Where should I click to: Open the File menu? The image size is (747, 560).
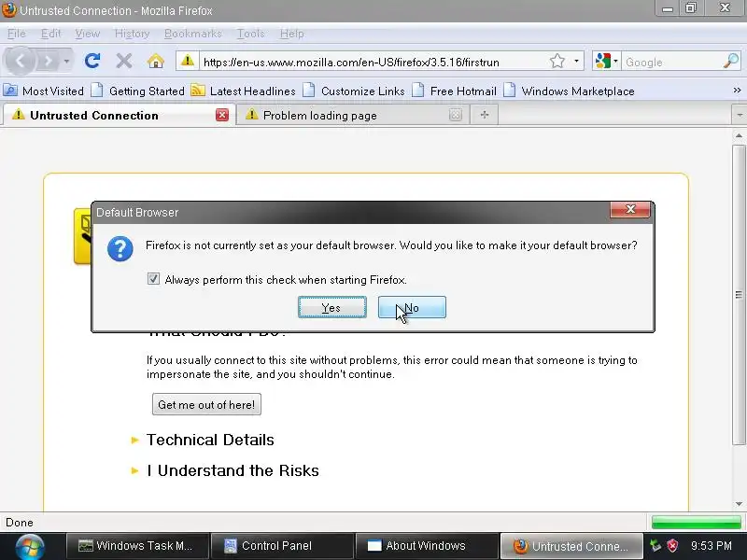click(x=16, y=34)
